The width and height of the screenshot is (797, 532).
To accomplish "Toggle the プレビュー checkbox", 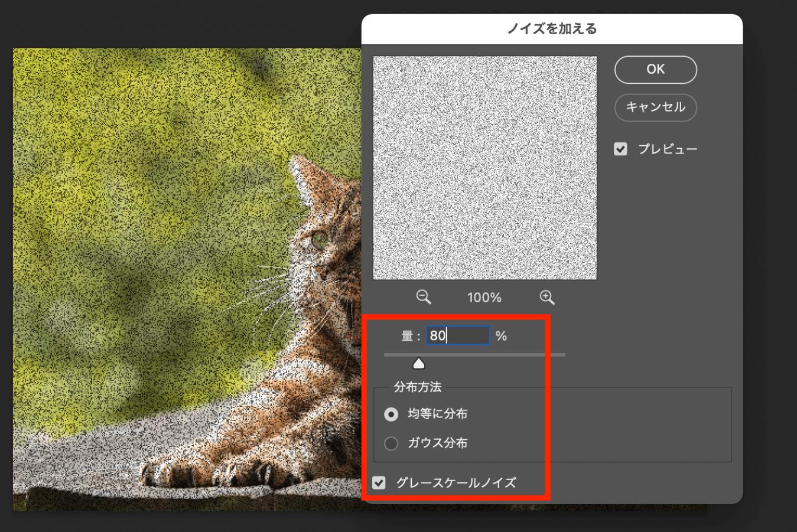I will 620,149.
